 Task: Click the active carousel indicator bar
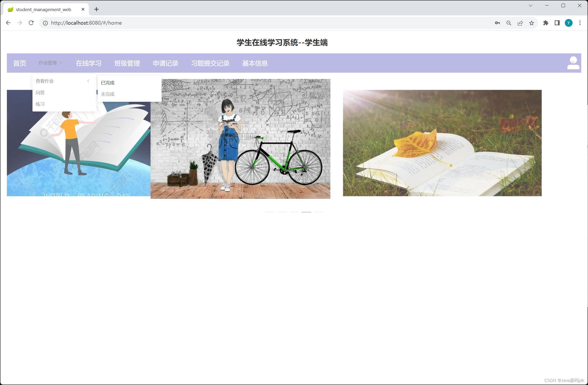(306, 212)
